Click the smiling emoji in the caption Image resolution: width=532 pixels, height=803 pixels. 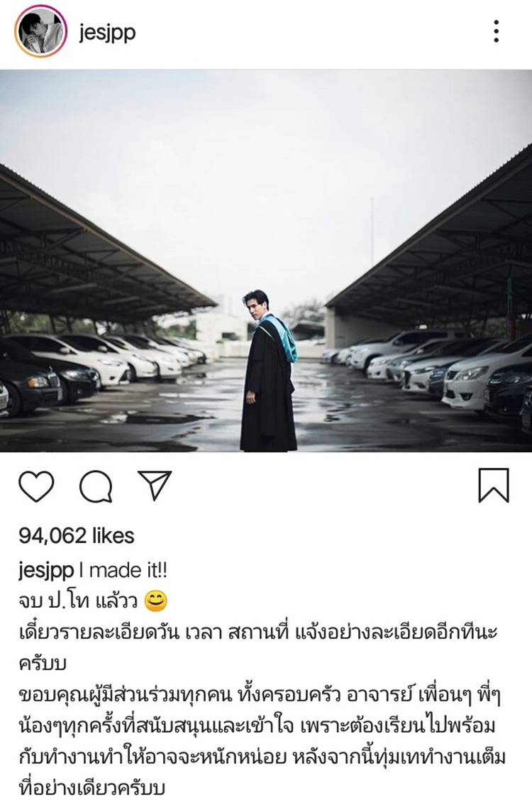[156, 601]
